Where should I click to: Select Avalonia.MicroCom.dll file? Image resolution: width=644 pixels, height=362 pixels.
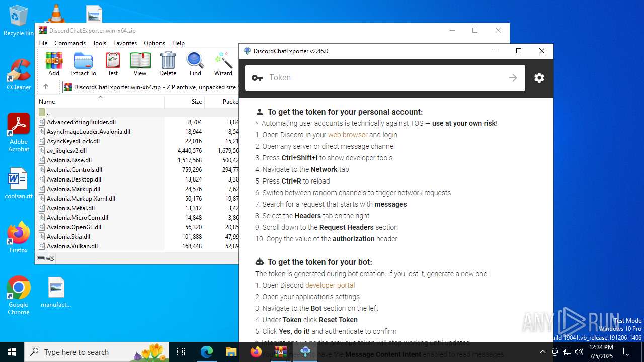(x=137, y=217)
